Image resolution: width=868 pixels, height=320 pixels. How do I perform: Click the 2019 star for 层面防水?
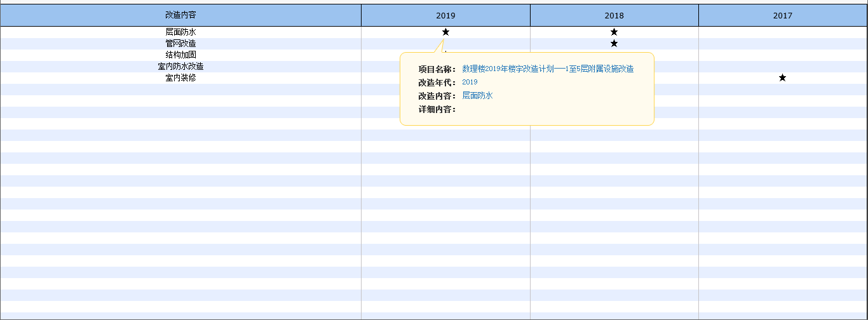point(445,32)
